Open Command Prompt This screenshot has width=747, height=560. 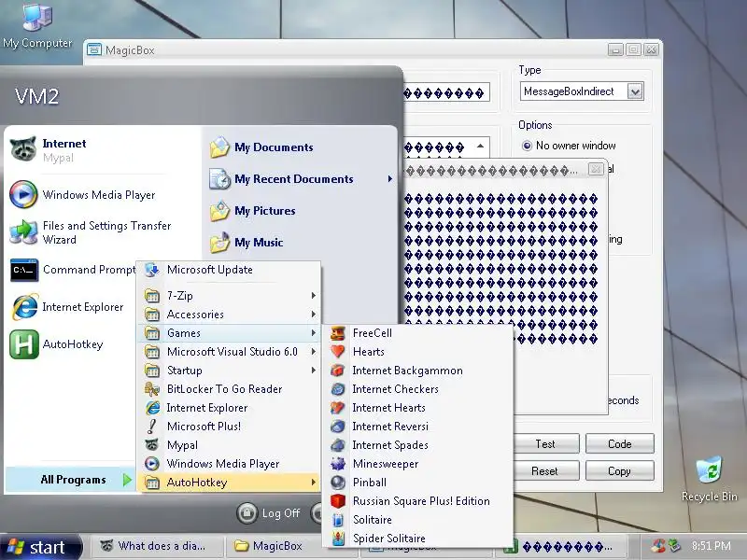coord(73,270)
